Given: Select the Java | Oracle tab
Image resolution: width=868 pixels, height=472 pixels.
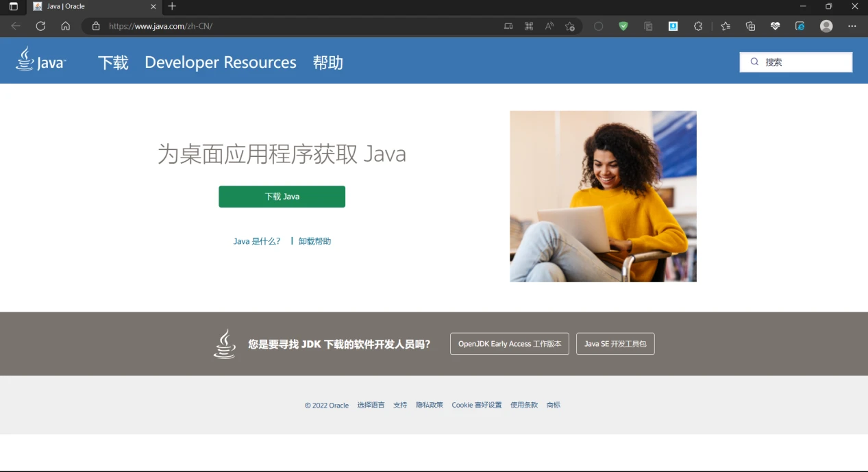Looking at the screenshot, I should 95,6.
